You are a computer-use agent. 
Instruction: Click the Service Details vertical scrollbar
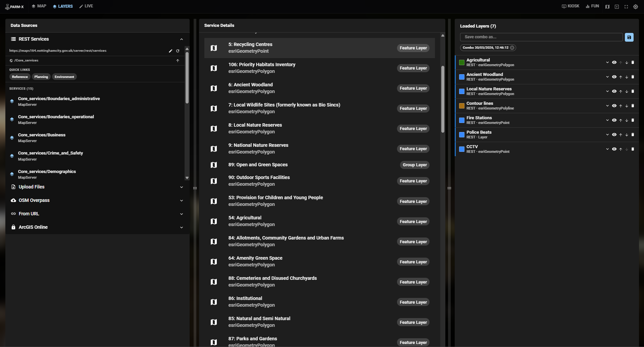[443, 99]
